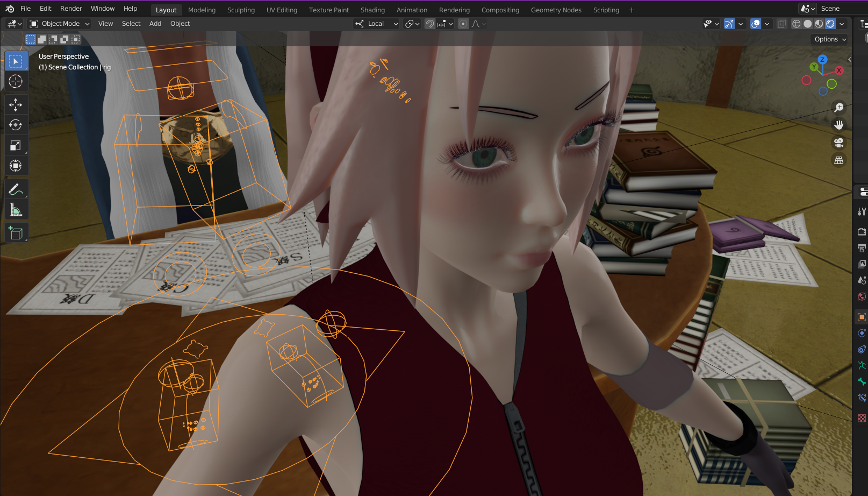Switch to the Modeling workspace tab
The height and width of the screenshot is (496, 868).
[202, 10]
